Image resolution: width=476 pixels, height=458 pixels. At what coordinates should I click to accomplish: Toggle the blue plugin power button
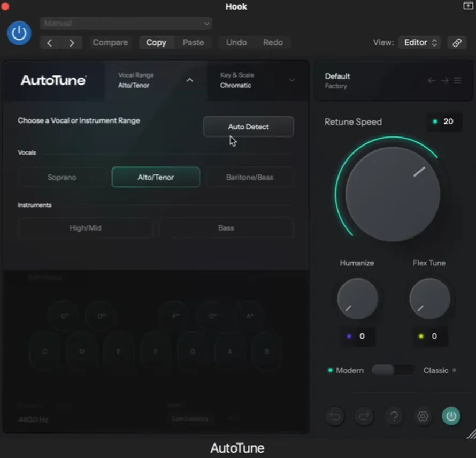pos(19,33)
